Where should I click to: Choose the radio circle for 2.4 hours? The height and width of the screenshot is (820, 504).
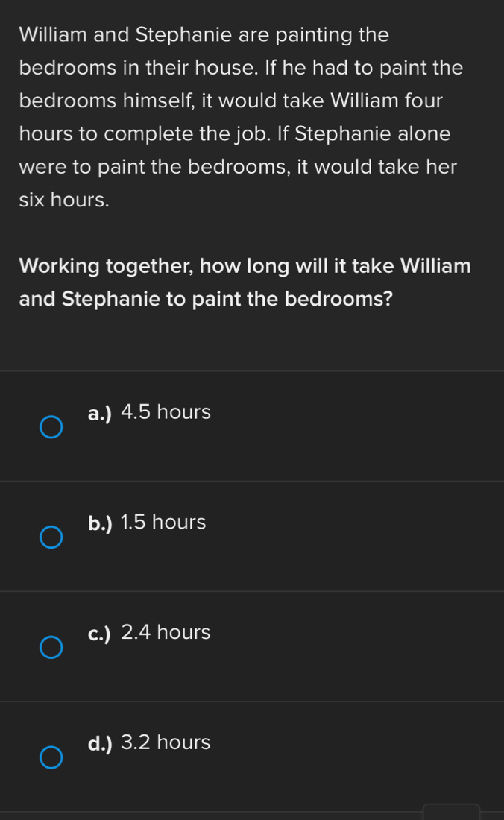(x=51, y=648)
